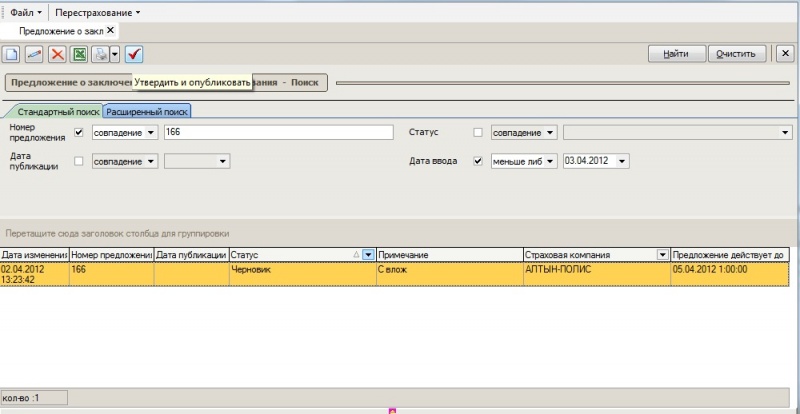Click the printer icon in toolbar
This screenshot has width=800, height=414.
[101, 54]
